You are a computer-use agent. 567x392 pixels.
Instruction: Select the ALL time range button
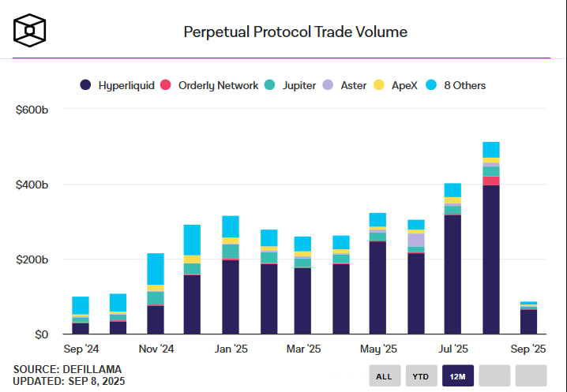click(384, 376)
